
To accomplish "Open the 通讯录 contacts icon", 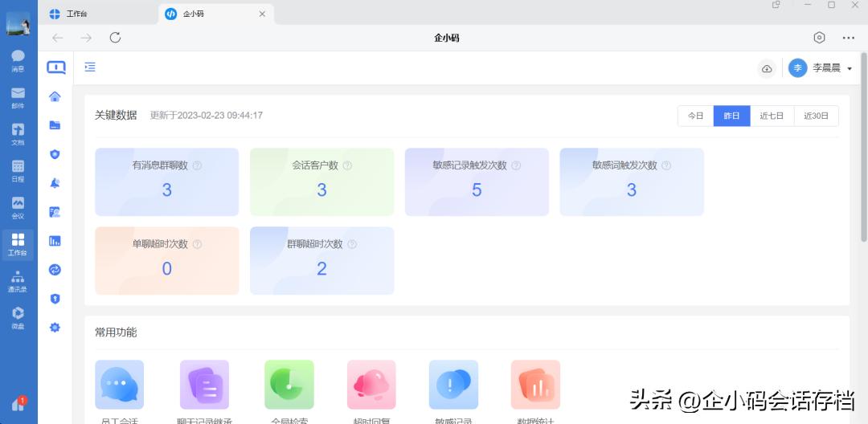I will [18, 280].
